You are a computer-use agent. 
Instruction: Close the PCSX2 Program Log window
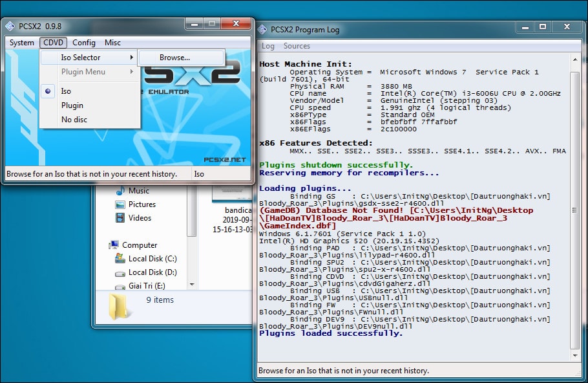567,27
